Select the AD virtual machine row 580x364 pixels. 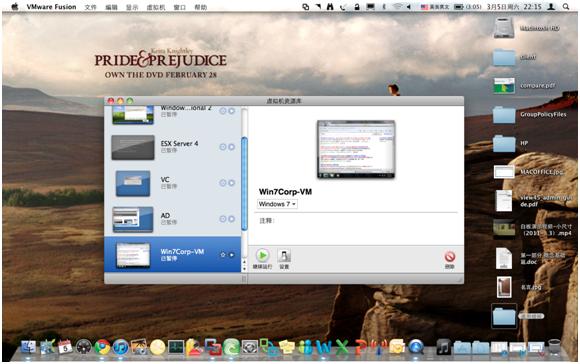[173, 219]
